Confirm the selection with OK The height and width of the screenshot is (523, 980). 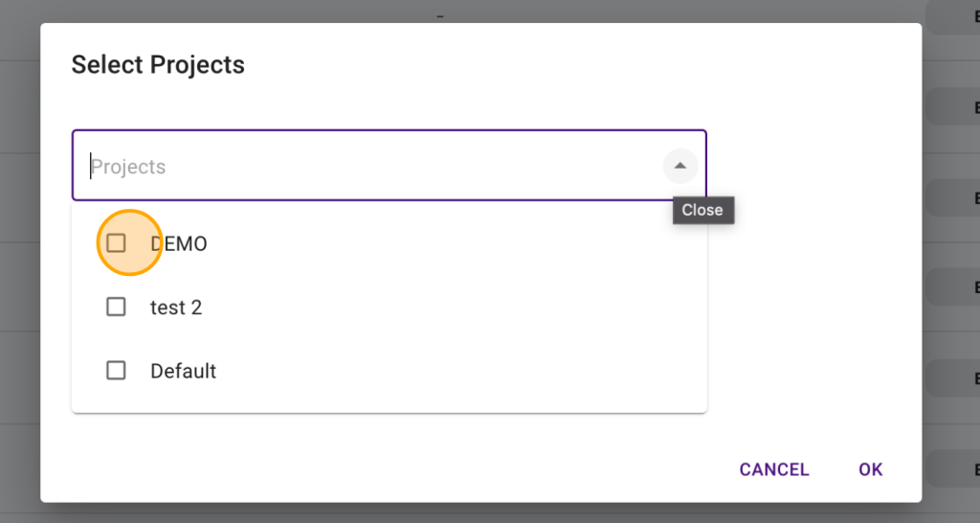click(x=870, y=469)
